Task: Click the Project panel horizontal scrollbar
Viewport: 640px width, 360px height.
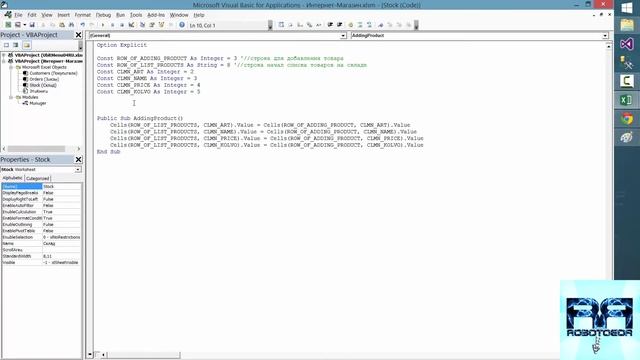Action: coord(41,149)
